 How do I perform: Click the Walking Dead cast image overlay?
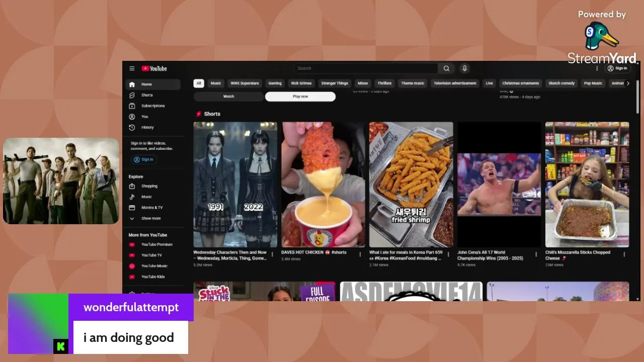61,181
